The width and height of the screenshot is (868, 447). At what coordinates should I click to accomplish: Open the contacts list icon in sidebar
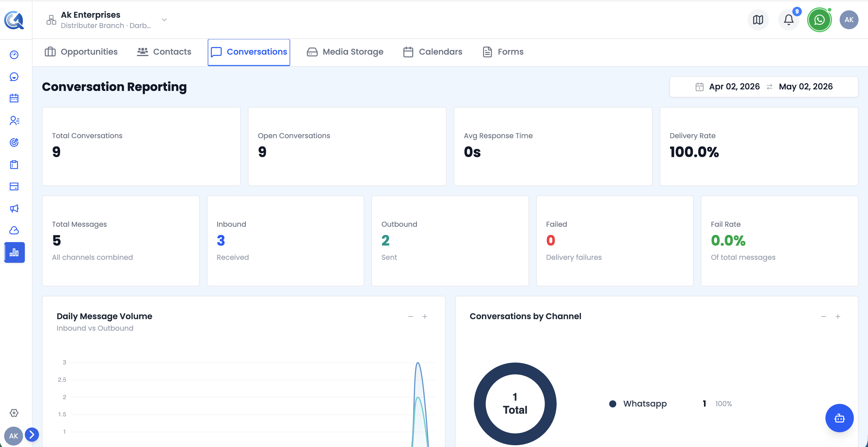[x=14, y=120]
